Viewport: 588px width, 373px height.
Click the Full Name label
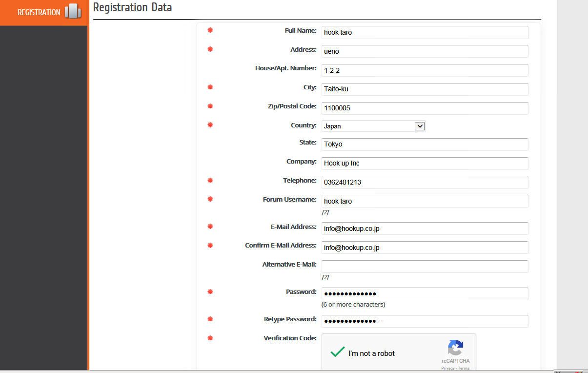[301, 31]
